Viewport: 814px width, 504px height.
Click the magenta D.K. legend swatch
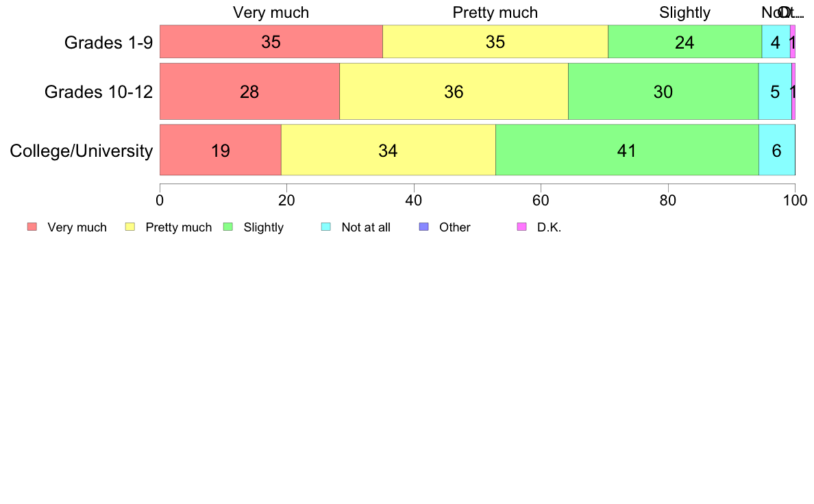[x=521, y=227]
